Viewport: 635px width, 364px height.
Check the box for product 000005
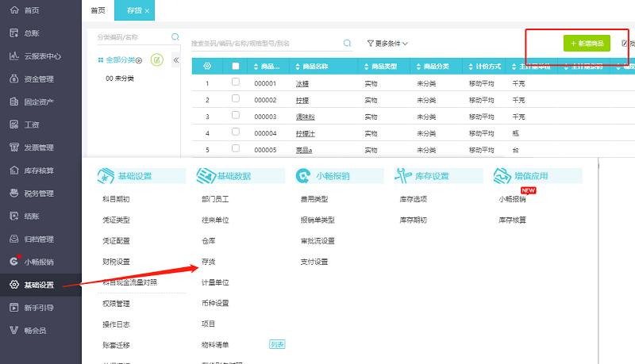235,148
